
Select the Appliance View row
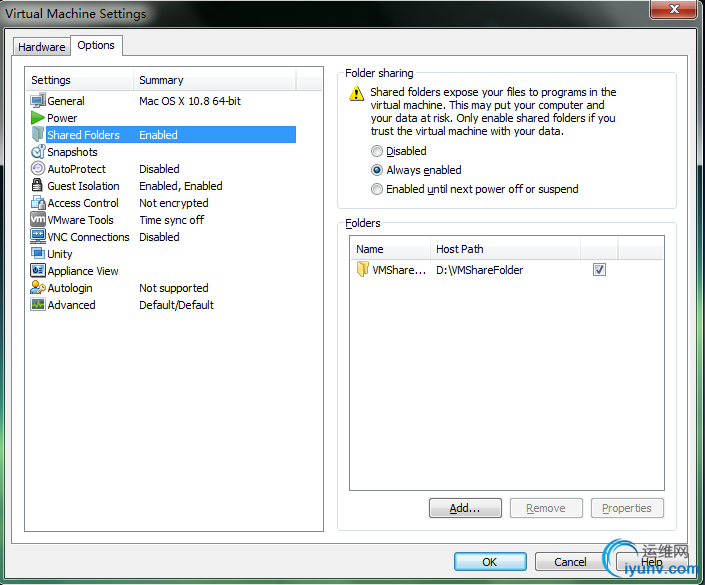click(x=163, y=271)
